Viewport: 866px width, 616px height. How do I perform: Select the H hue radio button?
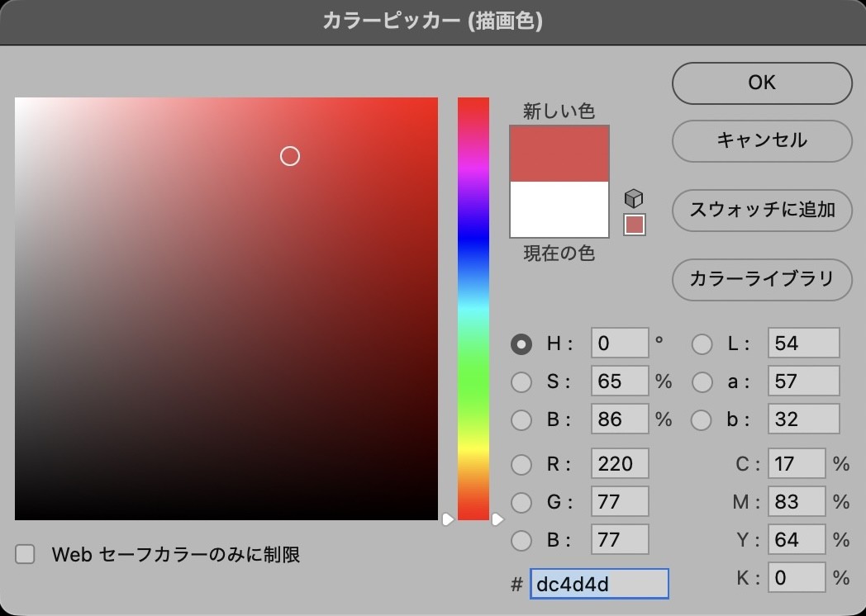(521, 344)
